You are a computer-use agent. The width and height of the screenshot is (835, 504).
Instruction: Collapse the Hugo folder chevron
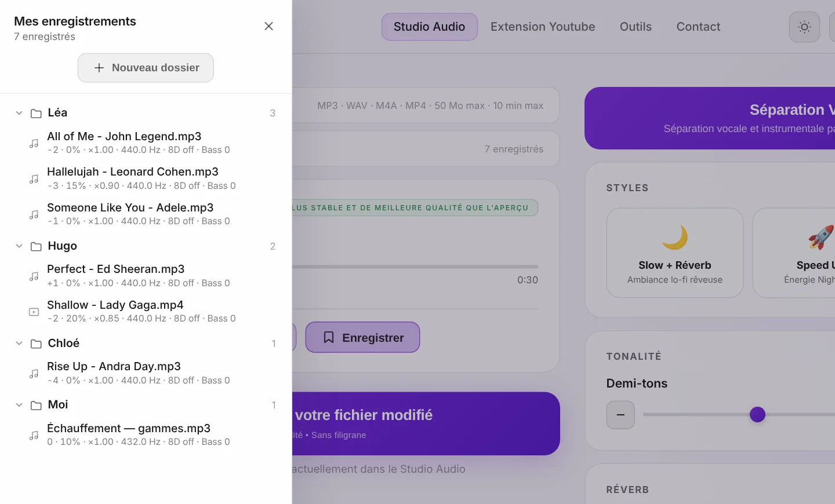(x=19, y=246)
